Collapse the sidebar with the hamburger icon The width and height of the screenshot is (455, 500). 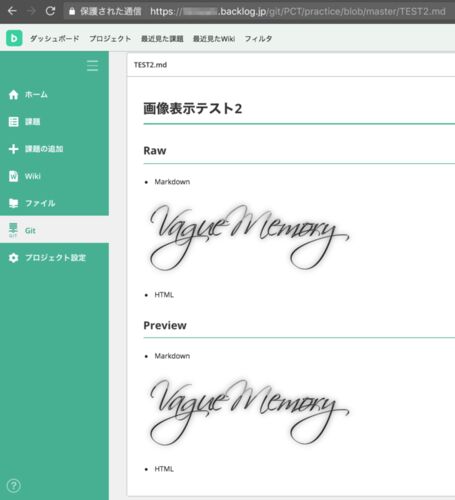pos(92,66)
